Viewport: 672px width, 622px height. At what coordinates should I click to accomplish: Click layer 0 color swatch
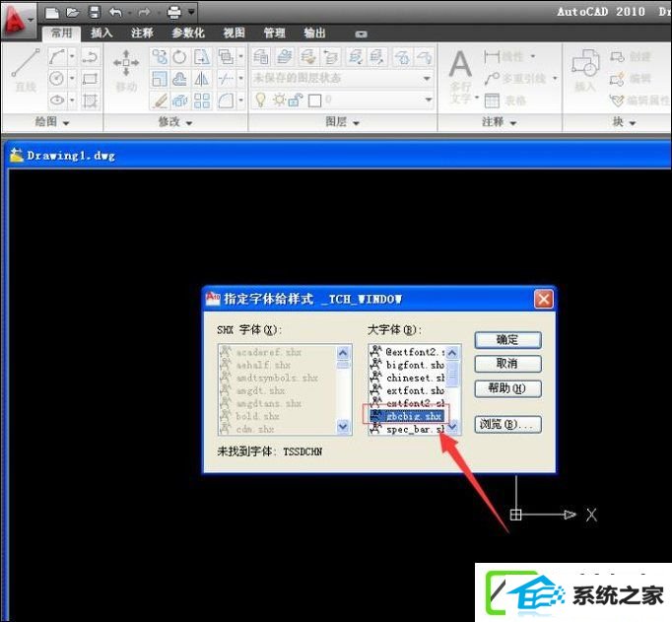coord(315,101)
